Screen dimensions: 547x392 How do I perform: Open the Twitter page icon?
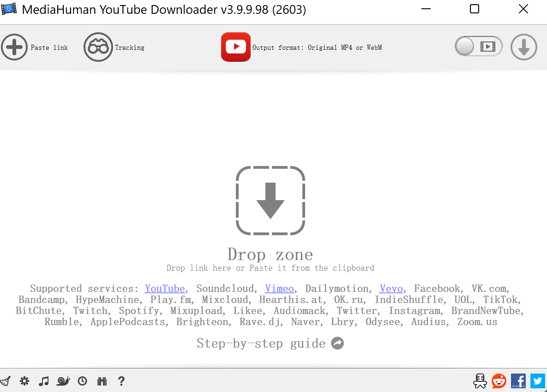coord(538,381)
